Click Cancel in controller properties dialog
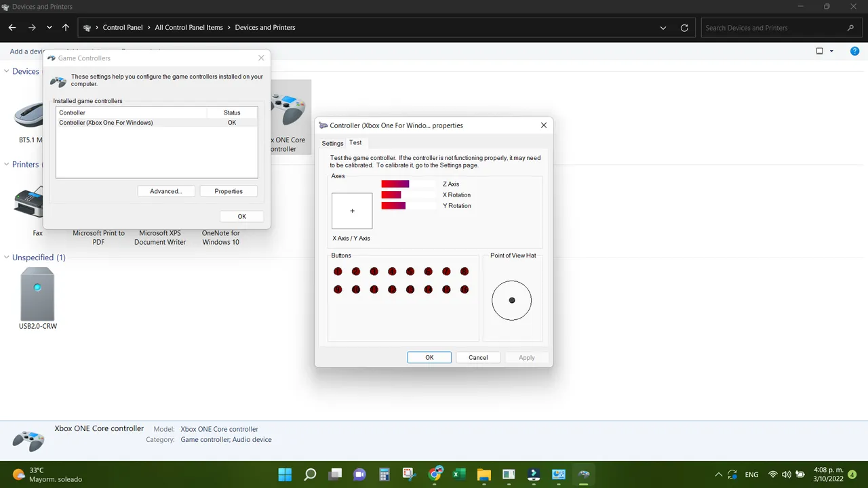868x488 pixels. click(x=478, y=357)
